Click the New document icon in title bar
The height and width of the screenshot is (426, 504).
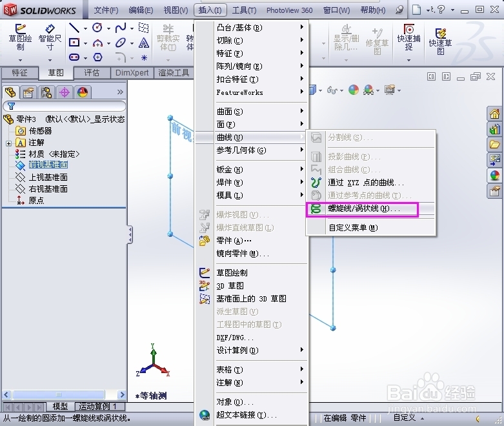417,10
